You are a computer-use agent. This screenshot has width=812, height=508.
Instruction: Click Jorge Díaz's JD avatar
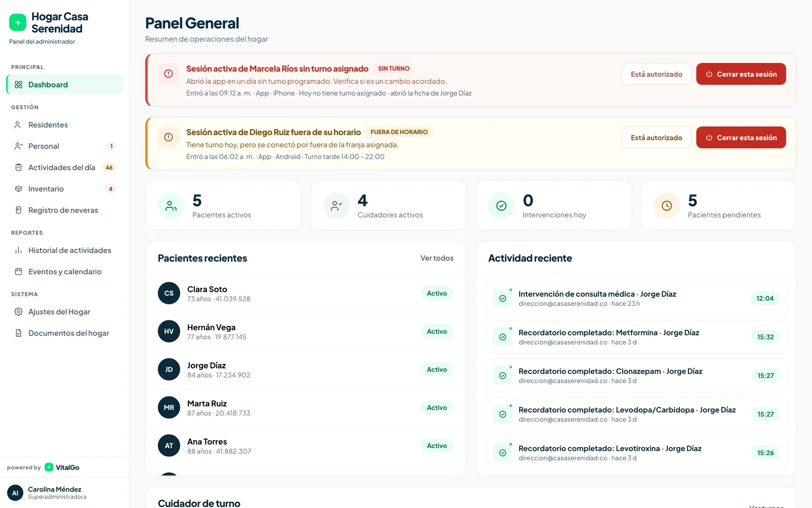pos(169,369)
